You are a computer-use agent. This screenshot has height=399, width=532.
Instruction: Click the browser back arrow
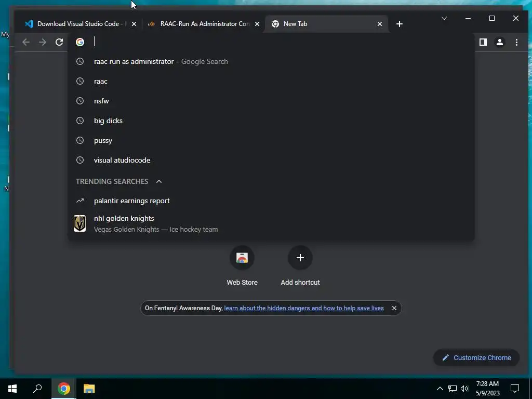pos(26,42)
